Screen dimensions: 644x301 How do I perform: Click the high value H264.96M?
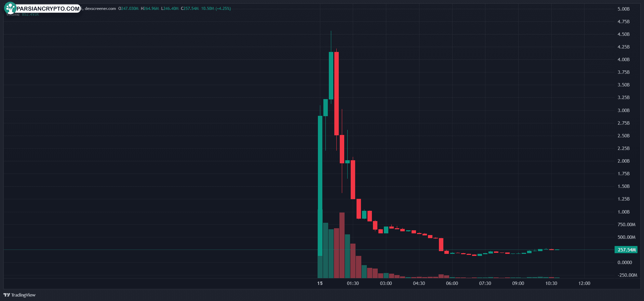click(150, 9)
